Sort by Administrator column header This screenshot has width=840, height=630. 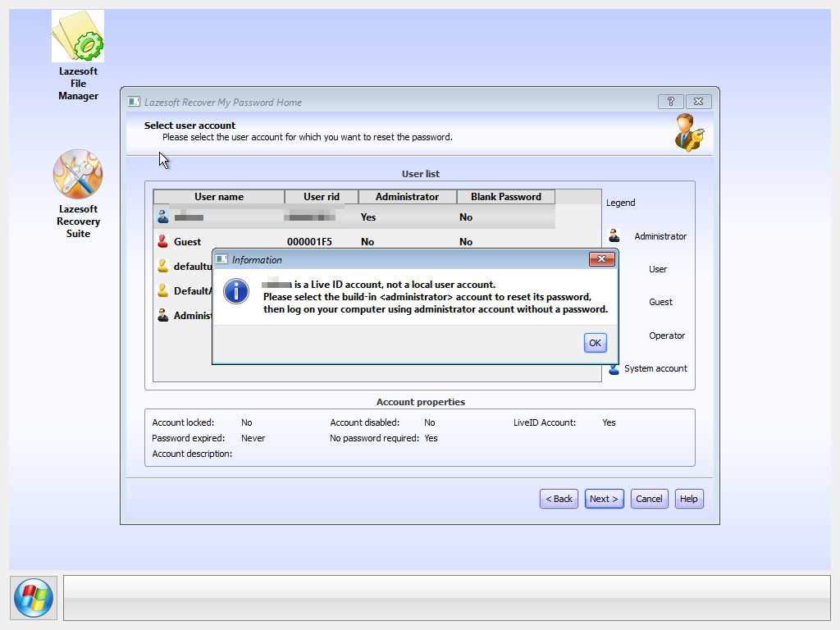(x=407, y=197)
